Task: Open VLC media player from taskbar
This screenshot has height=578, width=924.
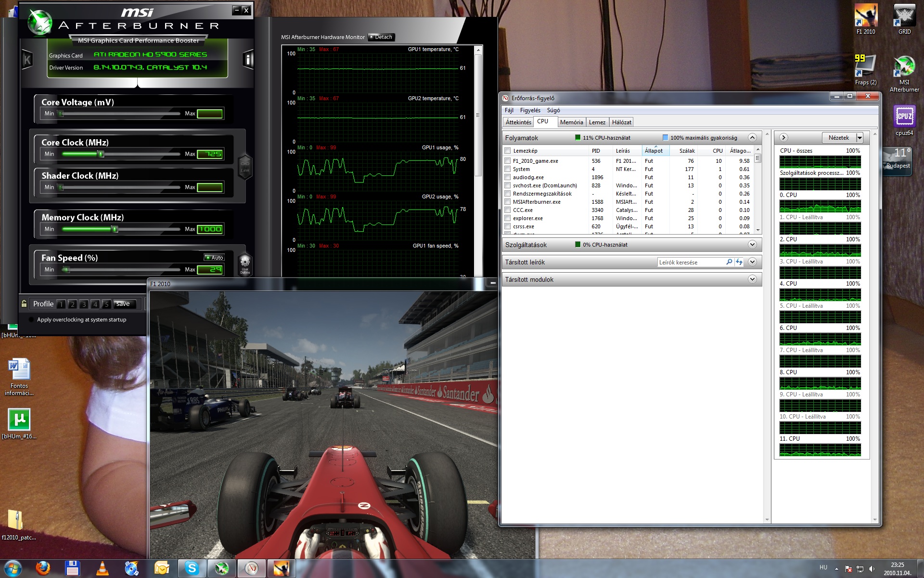Action: pyautogui.click(x=102, y=568)
